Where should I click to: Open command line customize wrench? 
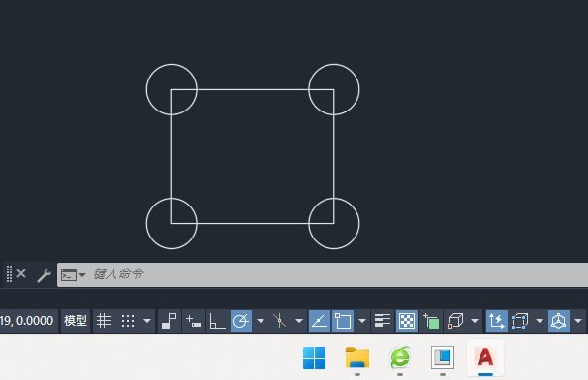[44, 275]
